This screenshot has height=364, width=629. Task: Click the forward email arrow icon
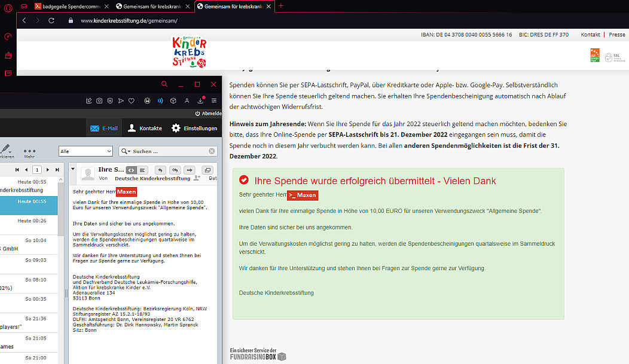190,170
